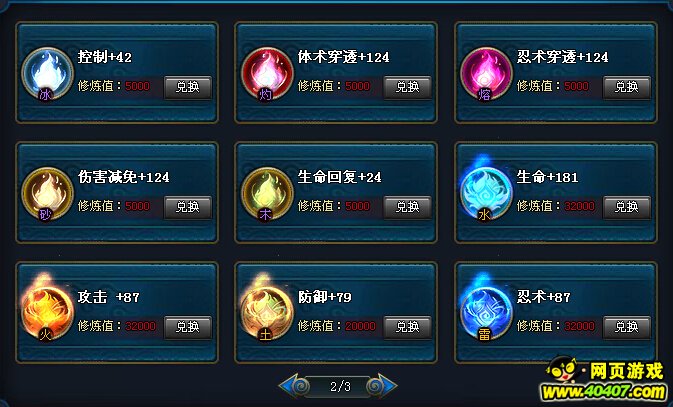The image size is (673, 407).
Task: Select the cyan water (水) orb icon
Action: click(x=486, y=192)
